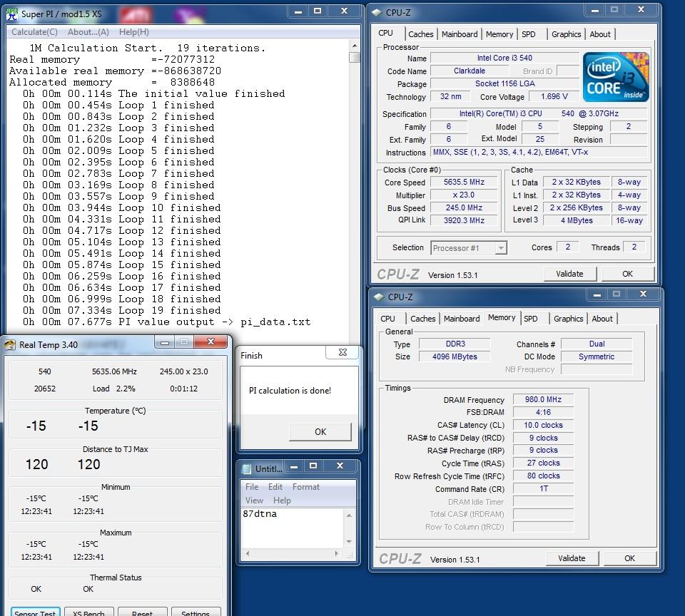685x616 pixels.
Task: Click the Super PI vertical scrollbar thumb
Action: coord(355,57)
